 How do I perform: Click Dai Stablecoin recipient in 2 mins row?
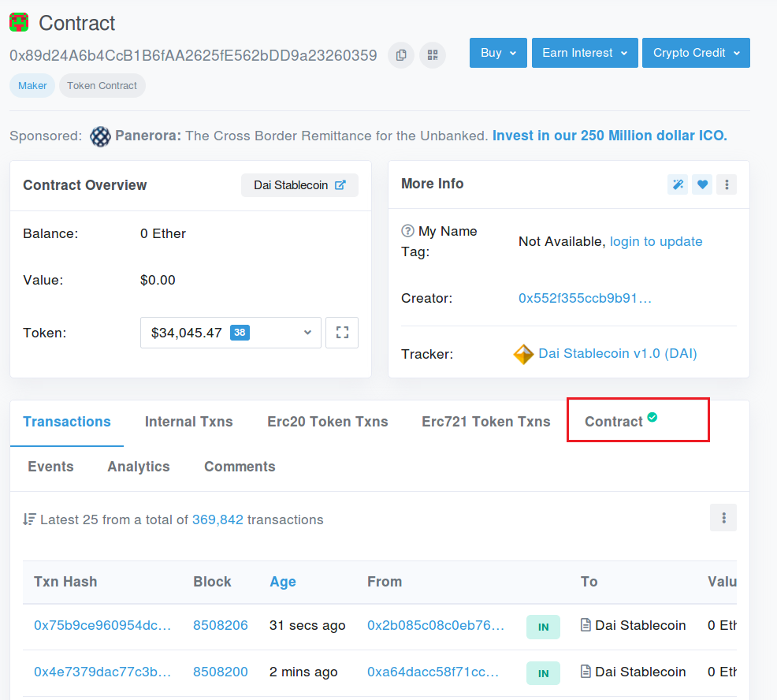coord(640,672)
